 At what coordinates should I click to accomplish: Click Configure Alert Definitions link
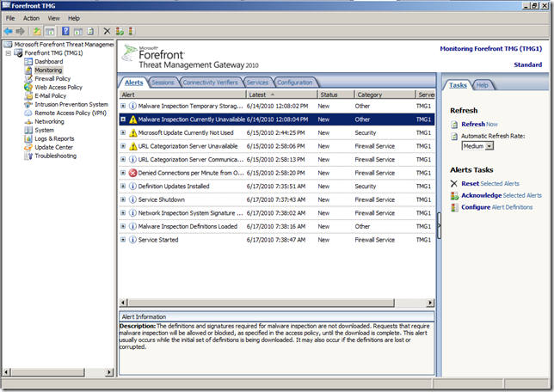click(496, 207)
